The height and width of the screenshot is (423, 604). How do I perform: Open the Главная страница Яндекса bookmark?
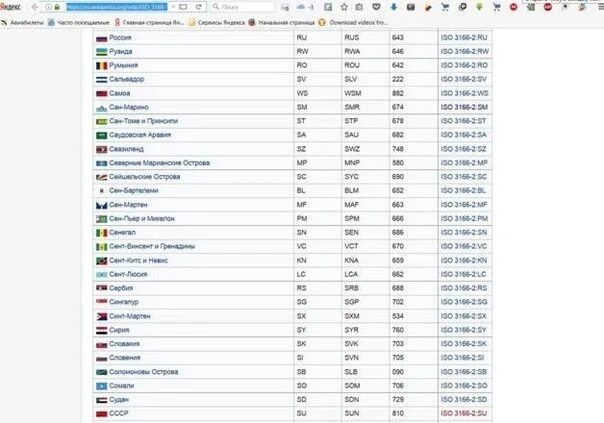149,23
